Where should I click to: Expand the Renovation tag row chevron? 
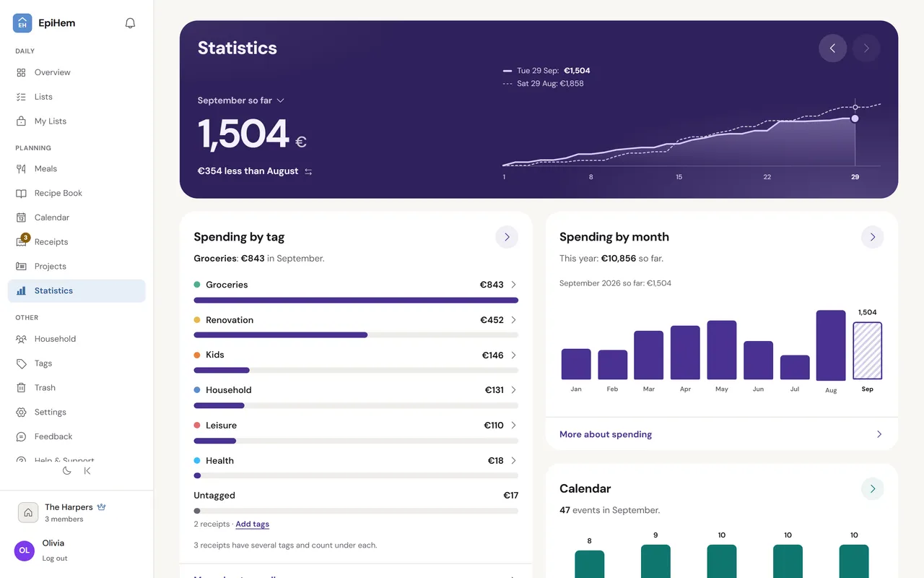pyautogui.click(x=513, y=320)
